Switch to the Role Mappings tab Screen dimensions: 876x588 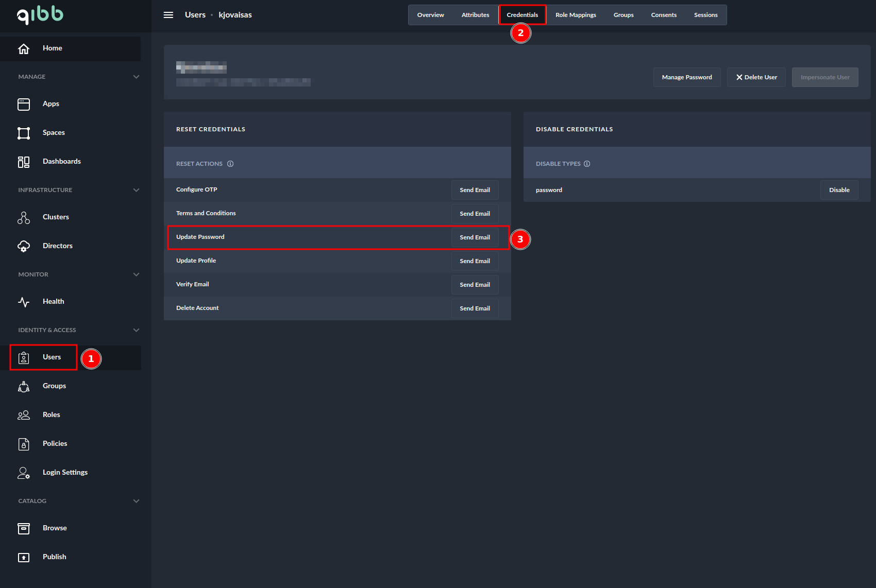[x=576, y=15]
